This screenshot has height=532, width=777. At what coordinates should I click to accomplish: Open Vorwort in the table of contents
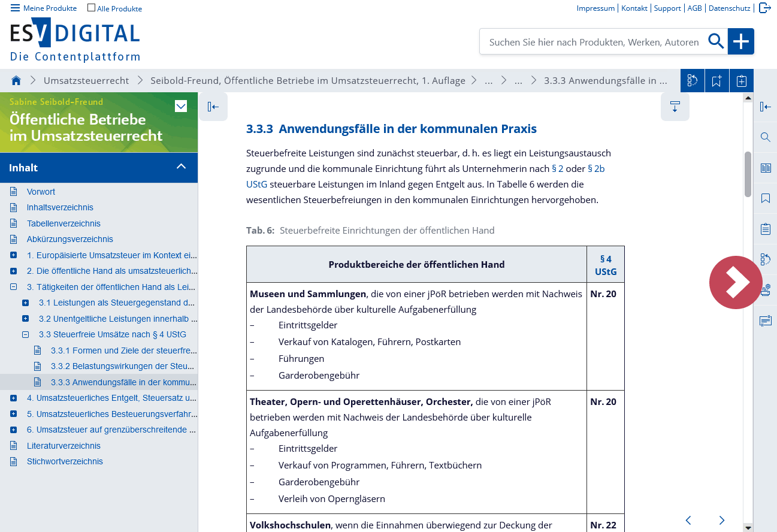coord(41,192)
